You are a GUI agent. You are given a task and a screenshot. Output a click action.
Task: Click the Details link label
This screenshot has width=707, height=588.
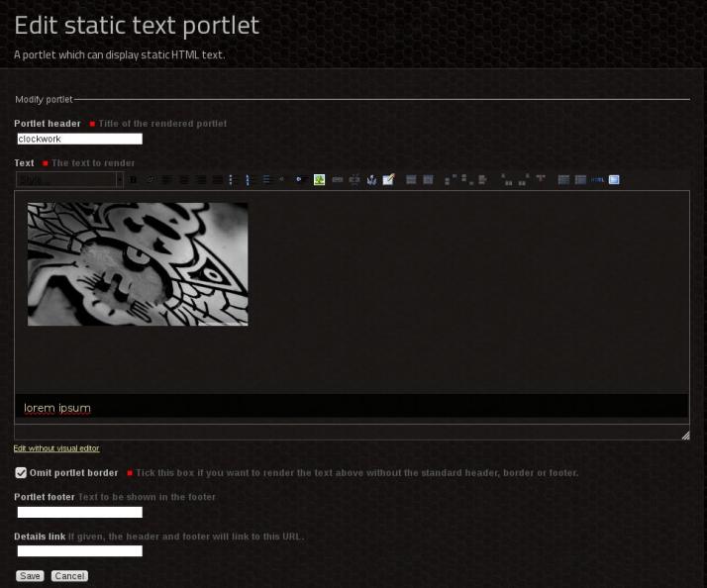[x=40, y=537]
